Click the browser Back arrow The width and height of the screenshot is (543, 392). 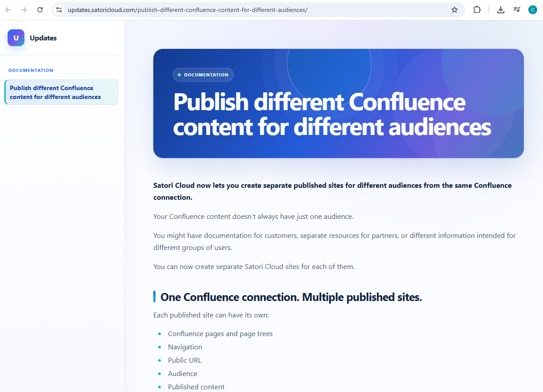coord(8,10)
